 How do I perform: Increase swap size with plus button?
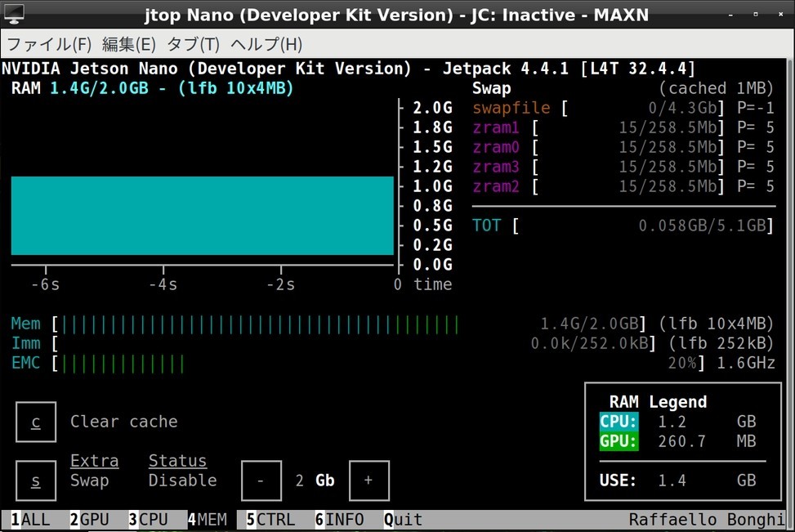click(x=369, y=481)
